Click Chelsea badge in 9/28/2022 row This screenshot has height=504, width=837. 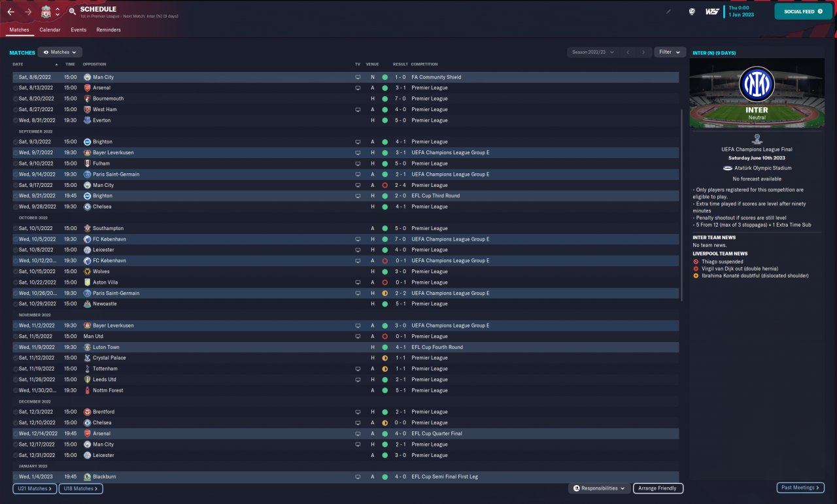(87, 207)
